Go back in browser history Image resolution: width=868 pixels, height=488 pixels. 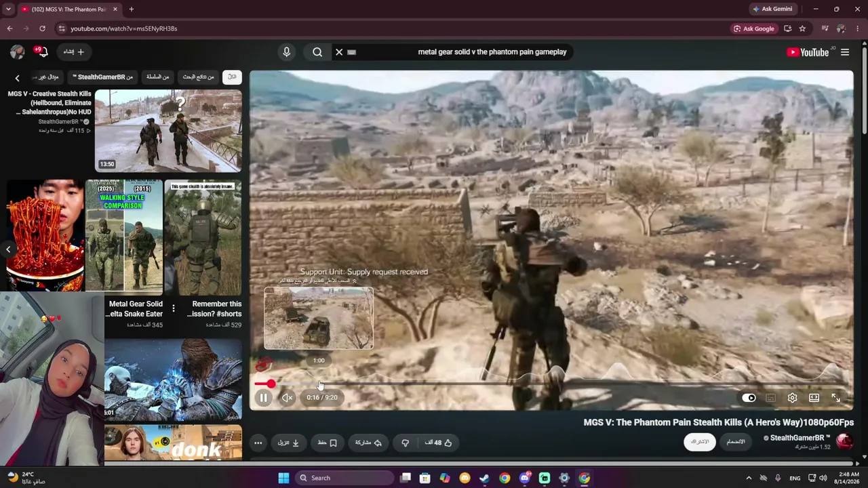coord(9,28)
